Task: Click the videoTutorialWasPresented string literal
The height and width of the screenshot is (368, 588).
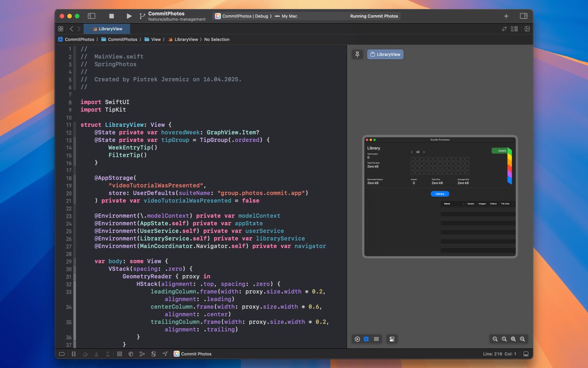Action: point(156,185)
